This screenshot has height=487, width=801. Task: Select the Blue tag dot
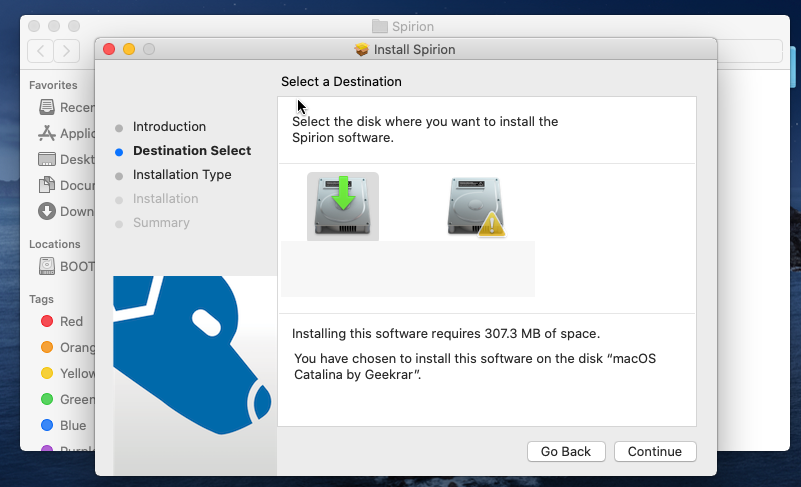coord(46,426)
